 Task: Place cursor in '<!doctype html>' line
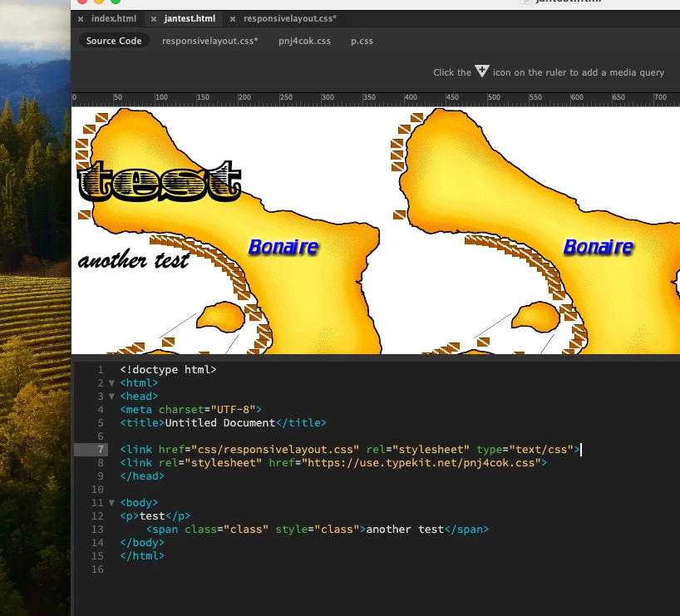tap(168, 370)
